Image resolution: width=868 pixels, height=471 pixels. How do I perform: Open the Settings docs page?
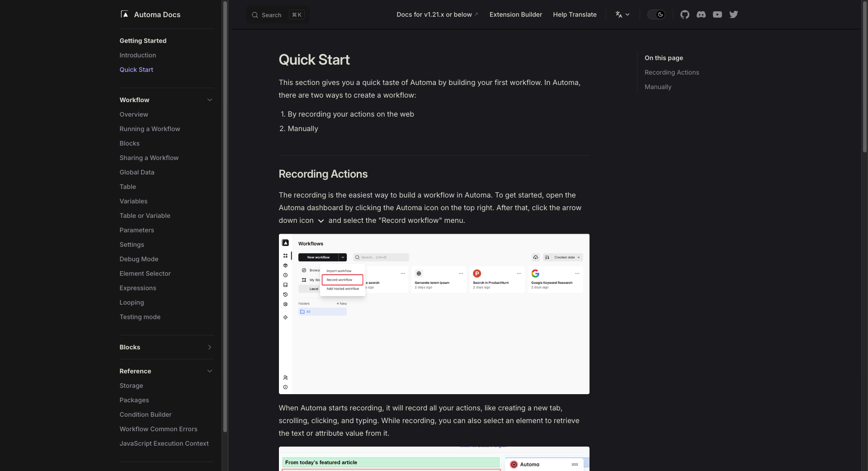pos(132,245)
